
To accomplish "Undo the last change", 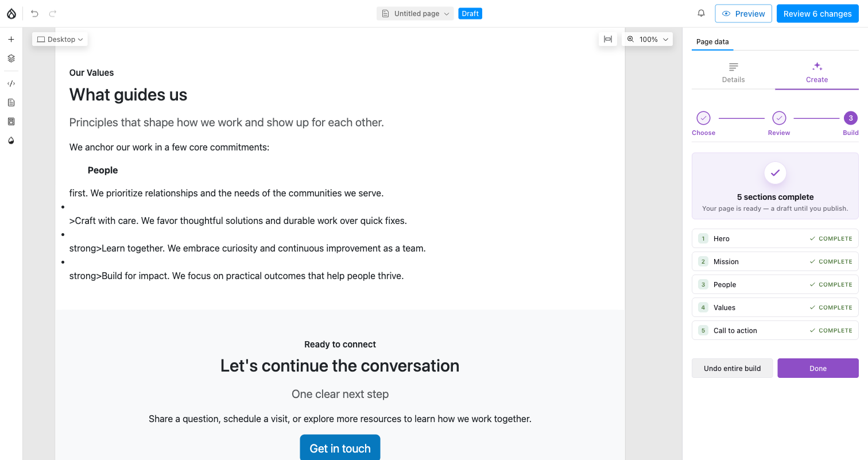I will 34,14.
